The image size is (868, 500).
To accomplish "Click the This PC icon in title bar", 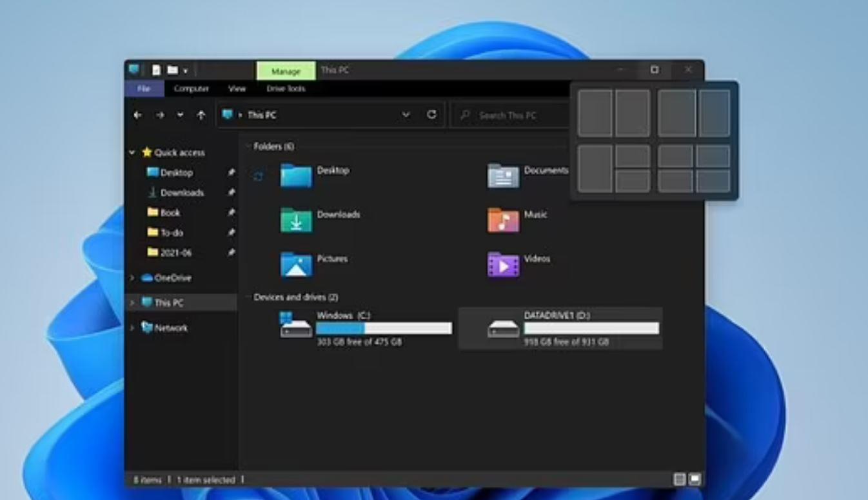I will click(134, 70).
